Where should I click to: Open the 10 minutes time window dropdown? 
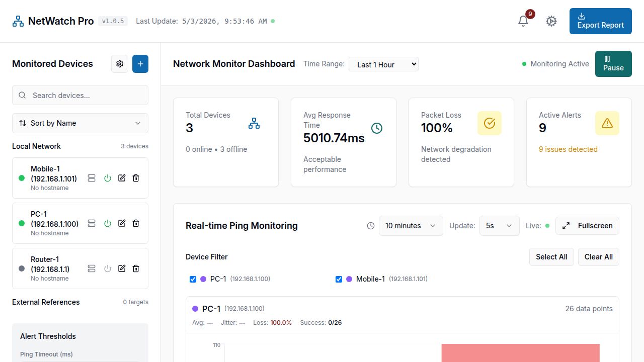pos(411,226)
